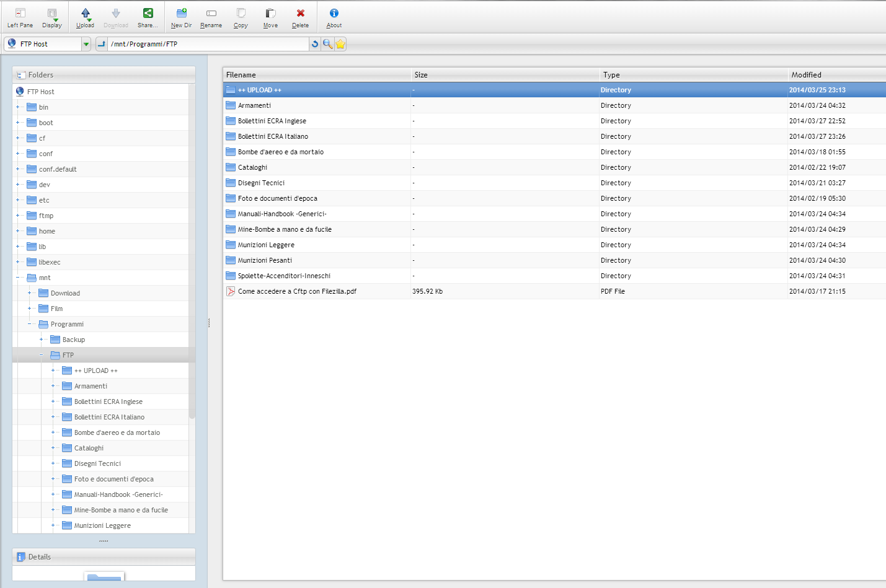Refresh the current path listing
Viewport: 886px width, 588px height.
(x=315, y=44)
